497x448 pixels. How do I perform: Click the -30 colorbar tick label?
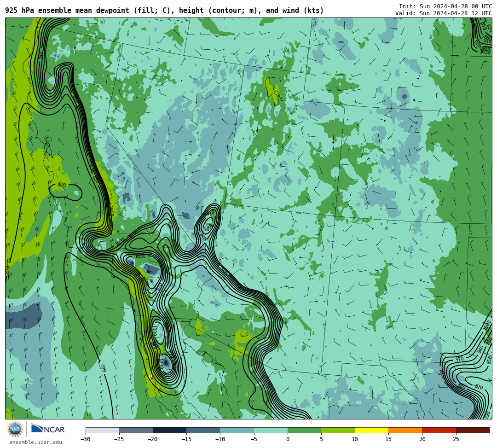point(86,439)
